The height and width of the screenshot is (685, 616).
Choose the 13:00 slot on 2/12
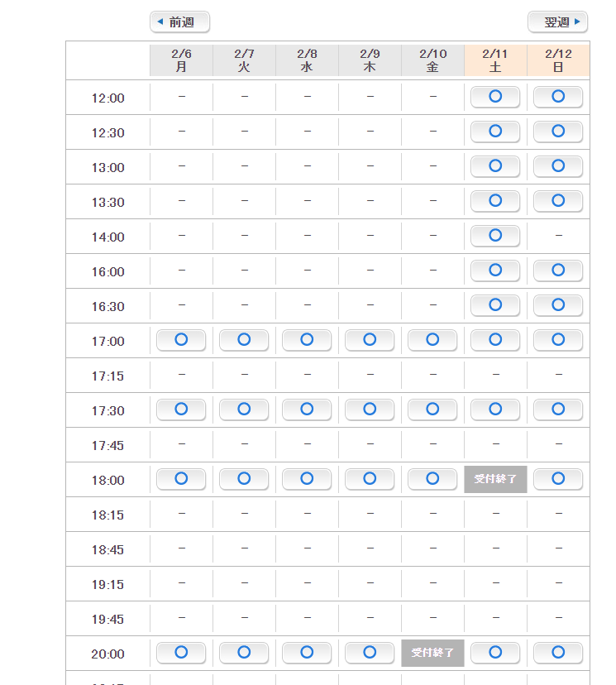(558, 166)
